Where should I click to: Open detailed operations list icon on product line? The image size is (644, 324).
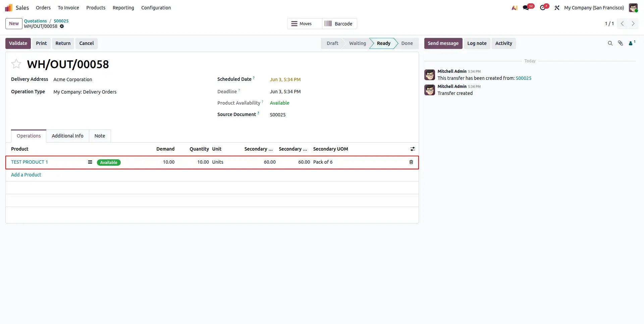tap(90, 162)
